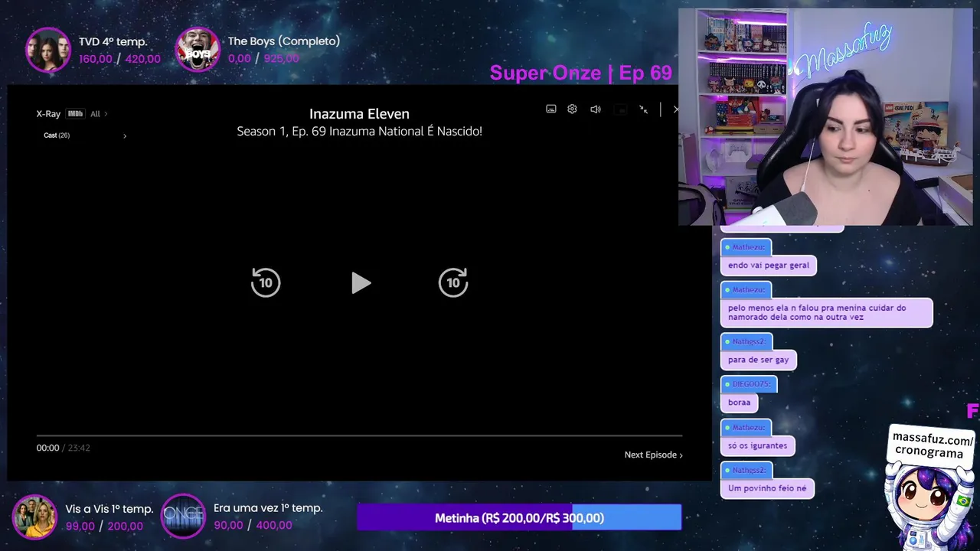The width and height of the screenshot is (980, 551).
Task: Click the massafuz.com/cronograma link
Action: [933, 446]
